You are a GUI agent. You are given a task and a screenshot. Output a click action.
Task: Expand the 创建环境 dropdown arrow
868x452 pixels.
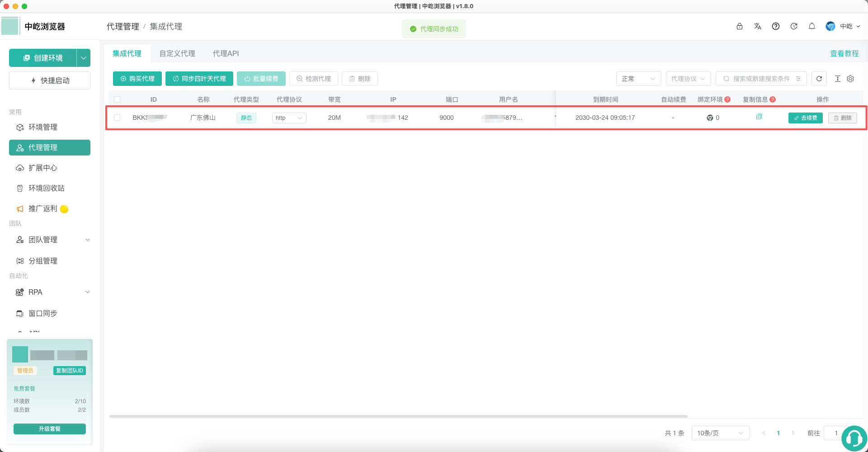(x=84, y=58)
